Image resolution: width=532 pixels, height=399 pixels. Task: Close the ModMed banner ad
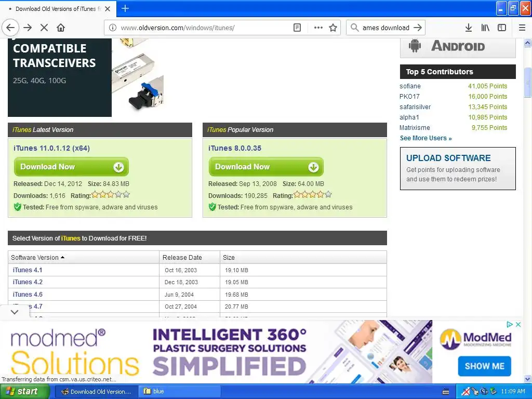point(518,324)
